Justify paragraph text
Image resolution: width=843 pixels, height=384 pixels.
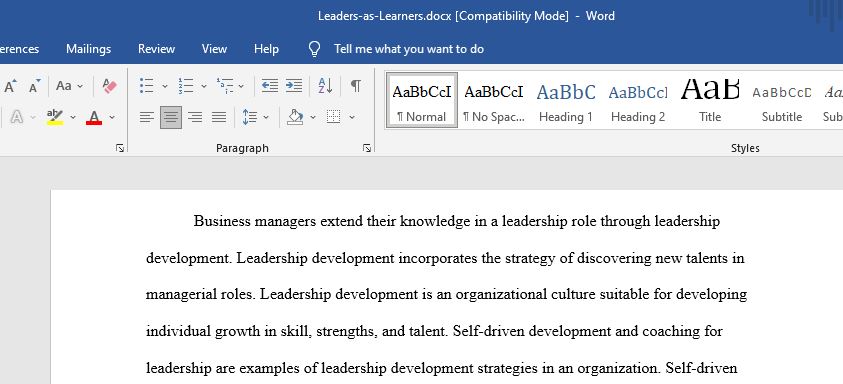point(218,117)
